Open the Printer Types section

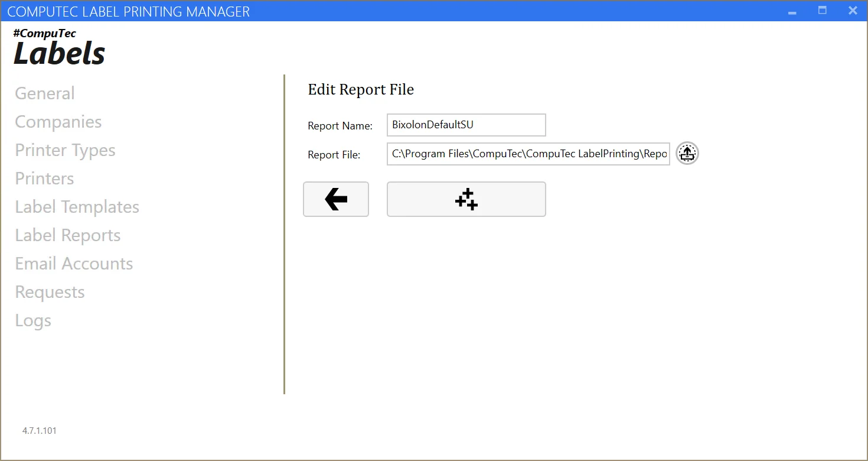pos(65,150)
